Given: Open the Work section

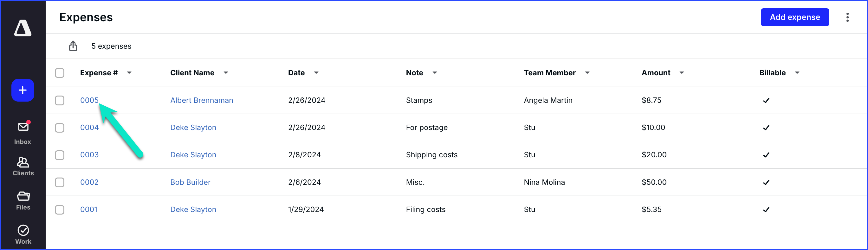Looking at the screenshot, I should [23, 234].
